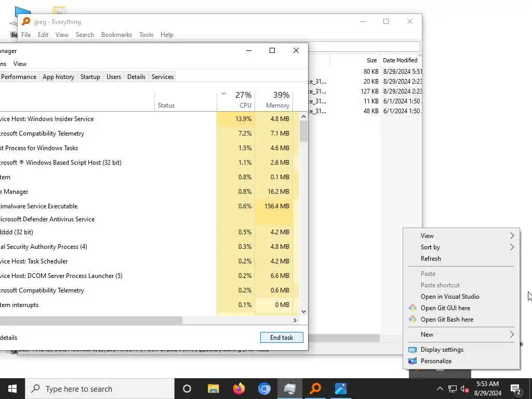Open Task Manager View menu
The image size is (532, 399).
(x=20, y=64)
